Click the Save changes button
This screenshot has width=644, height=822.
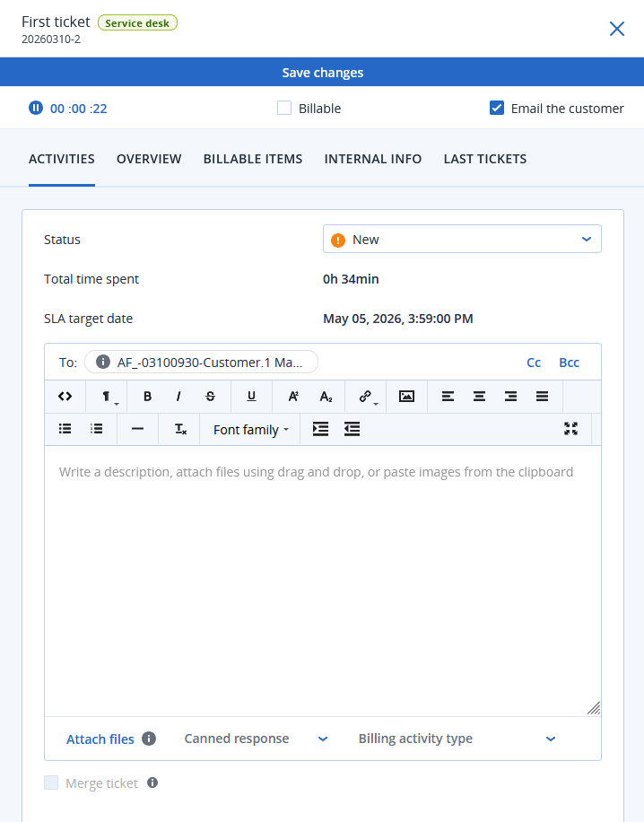[x=322, y=73]
